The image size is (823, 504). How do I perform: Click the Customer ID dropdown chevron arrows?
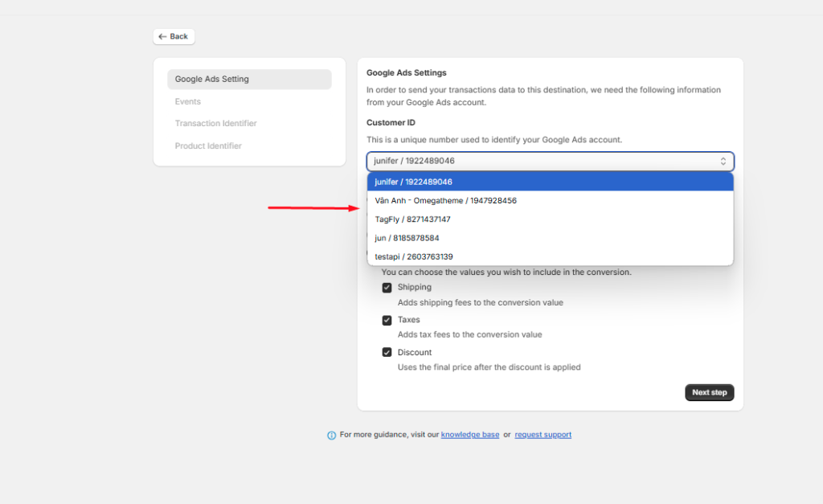[723, 162]
